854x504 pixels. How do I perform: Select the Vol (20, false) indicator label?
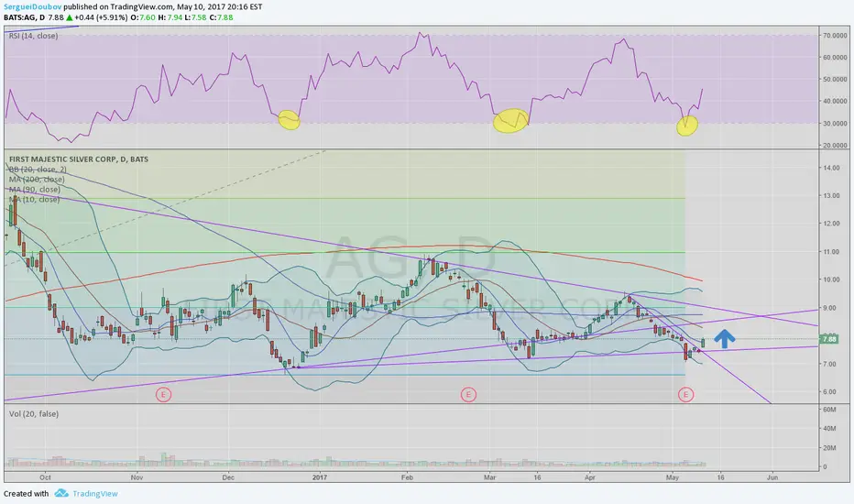click(34, 414)
